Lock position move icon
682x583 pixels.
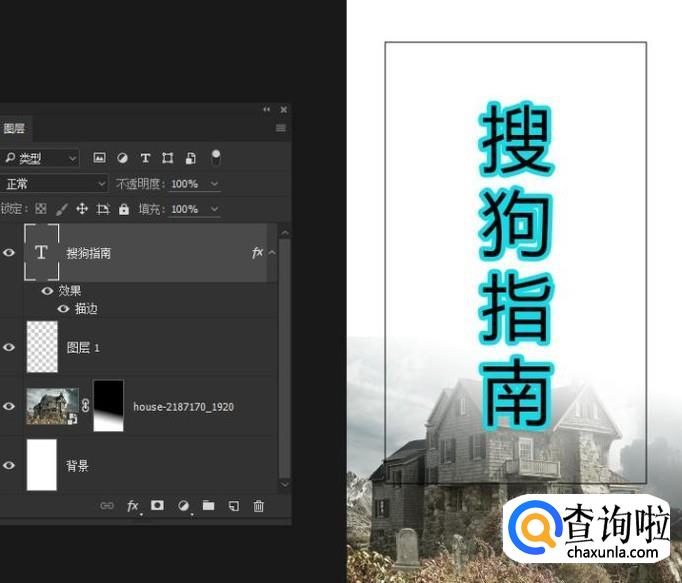pos(82,209)
